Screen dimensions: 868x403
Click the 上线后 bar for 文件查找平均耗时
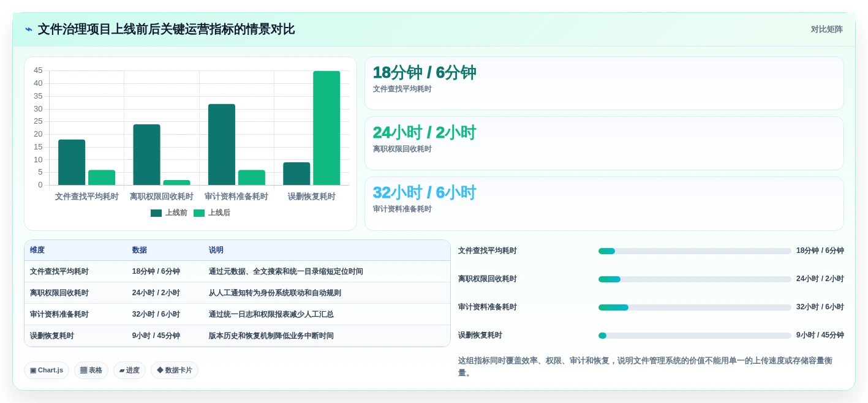coord(102,178)
